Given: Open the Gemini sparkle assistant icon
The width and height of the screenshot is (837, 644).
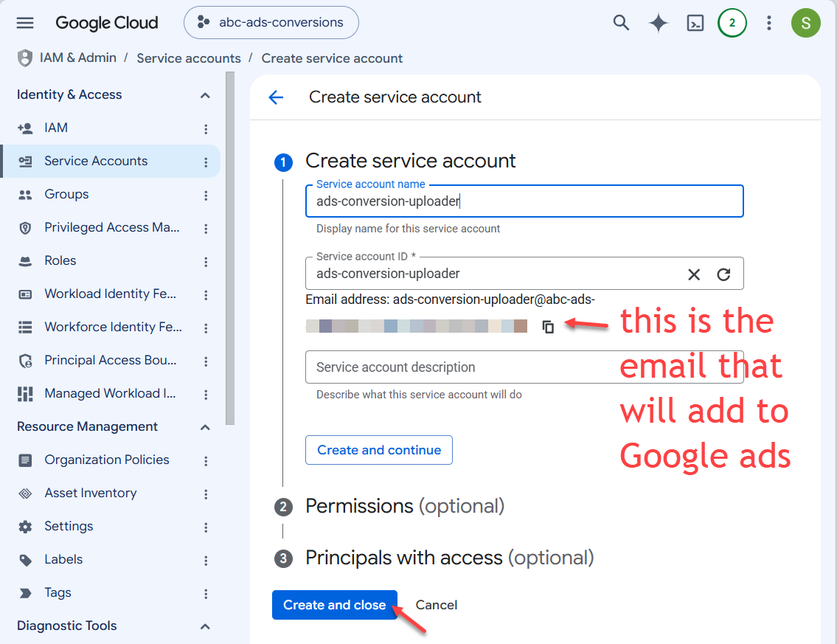Looking at the screenshot, I should pyautogui.click(x=659, y=22).
